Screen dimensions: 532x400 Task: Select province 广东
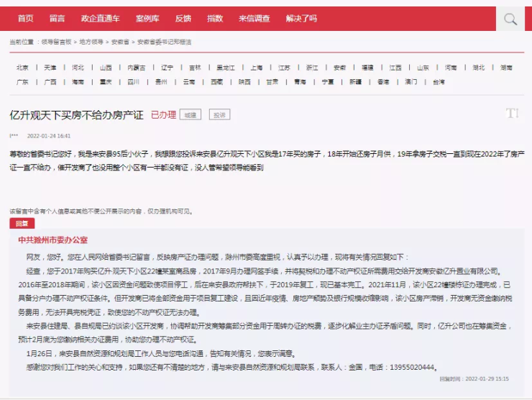[22, 82]
